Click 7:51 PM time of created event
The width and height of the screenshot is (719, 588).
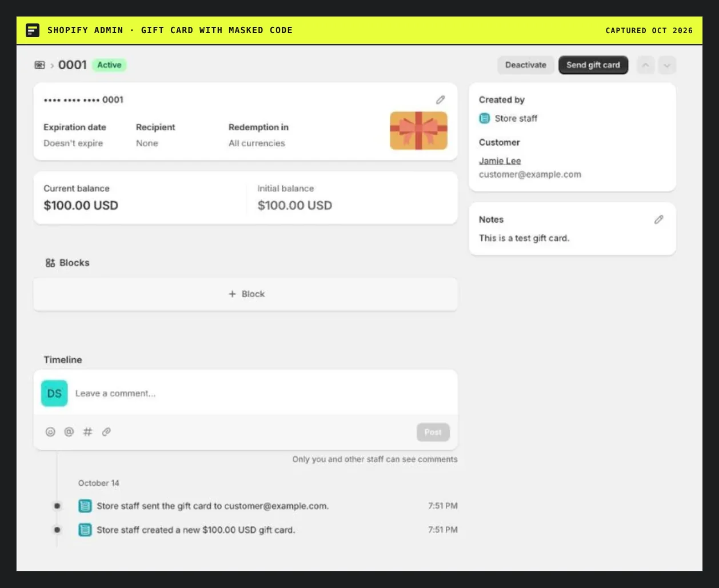(x=443, y=530)
